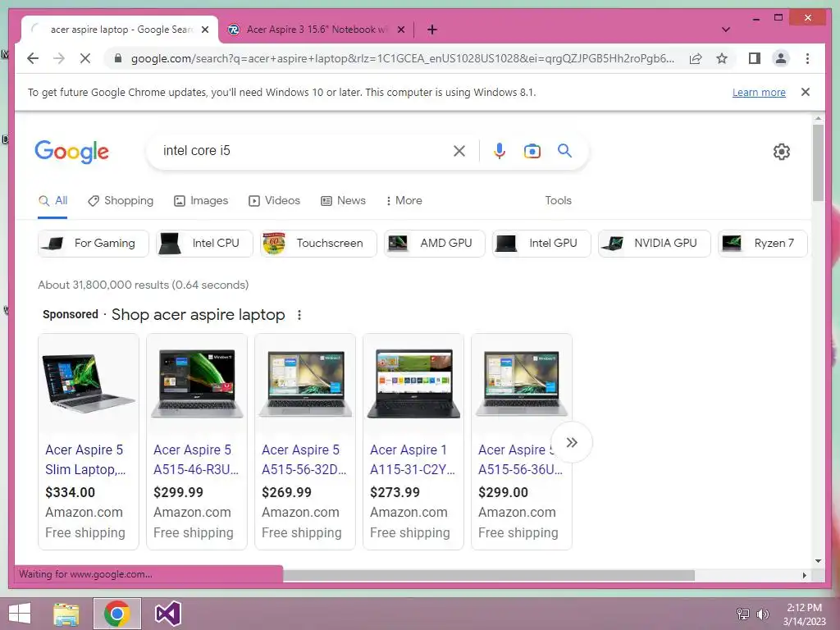Click the $334.00 laptop product image
The width and height of the screenshot is (840, 630).
pyautogui.click(x=89, y=383)
